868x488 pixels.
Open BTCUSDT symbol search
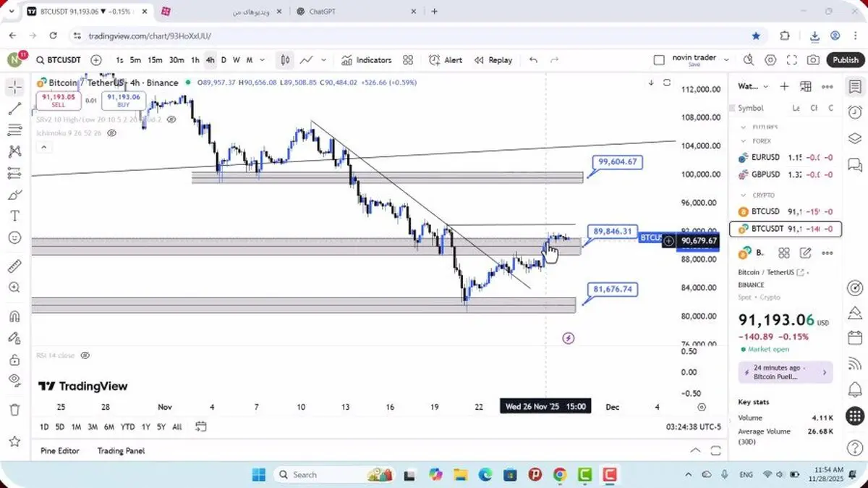[58, 60]
